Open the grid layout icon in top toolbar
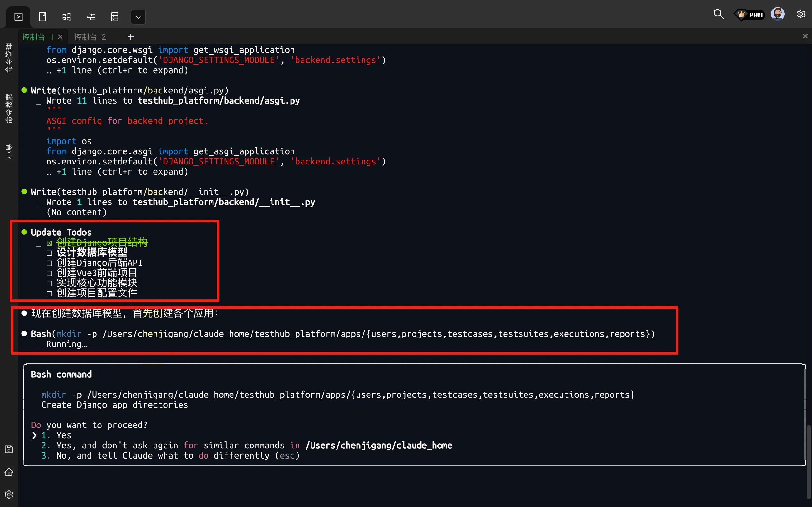The width and height of the screenshot is (812, 507). point(67,17)
